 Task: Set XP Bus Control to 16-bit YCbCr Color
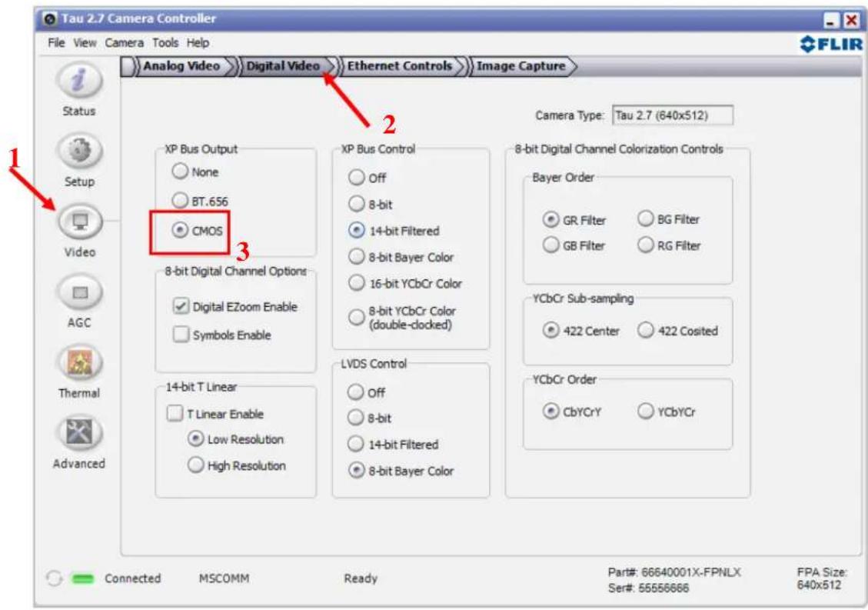click(404, 283)
